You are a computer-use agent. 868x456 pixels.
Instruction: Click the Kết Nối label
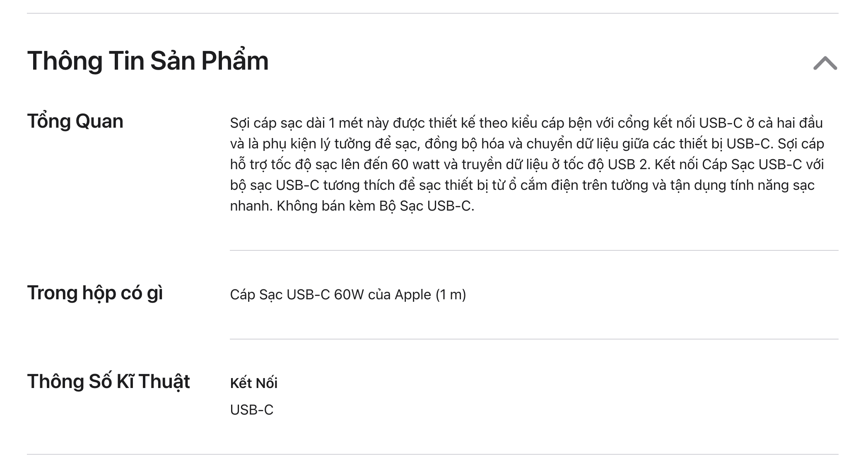[x=253, y=383]
